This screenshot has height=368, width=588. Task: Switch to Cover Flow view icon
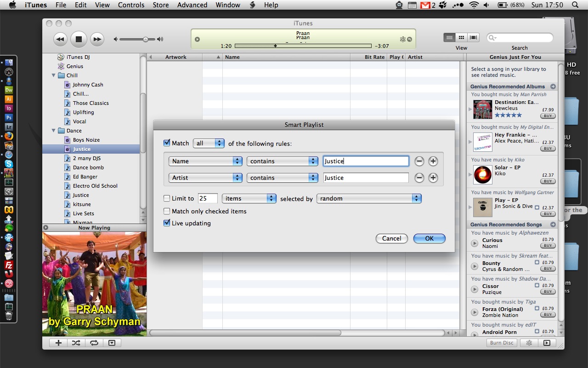click(x=474, y=37)
